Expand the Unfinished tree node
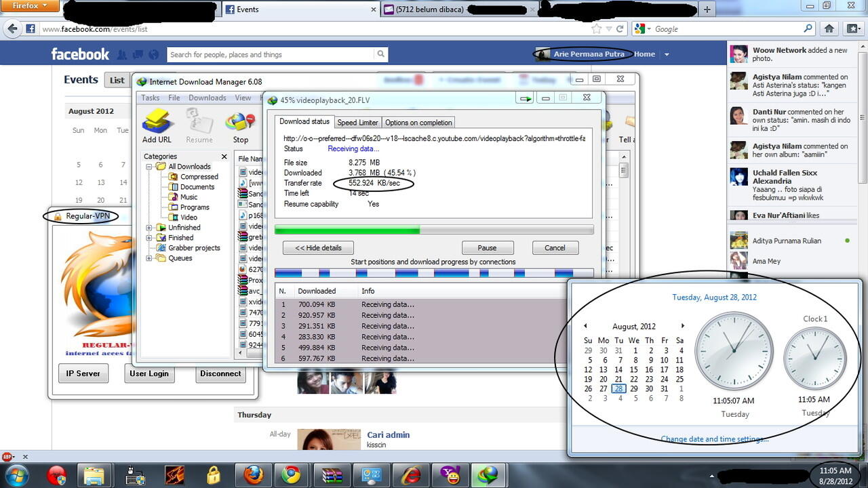This screenshot has width=868, height=488. (x=149, y=228)
